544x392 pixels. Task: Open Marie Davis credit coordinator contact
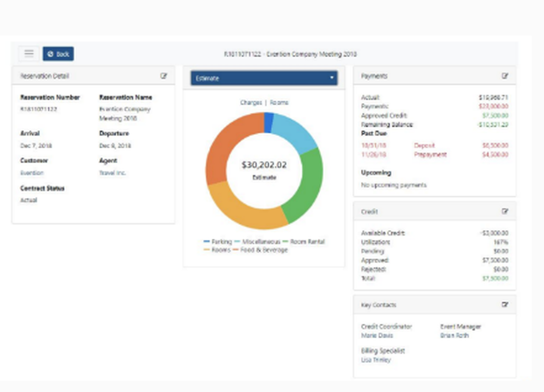(x=377, y=335)
